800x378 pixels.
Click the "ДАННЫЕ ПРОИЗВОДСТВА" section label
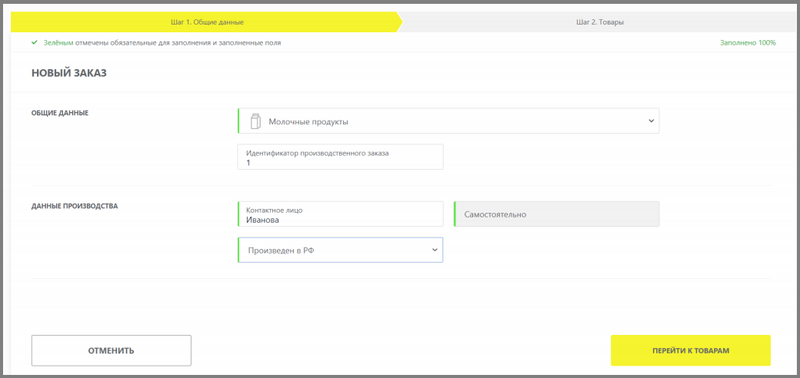[x=74, y=207]
